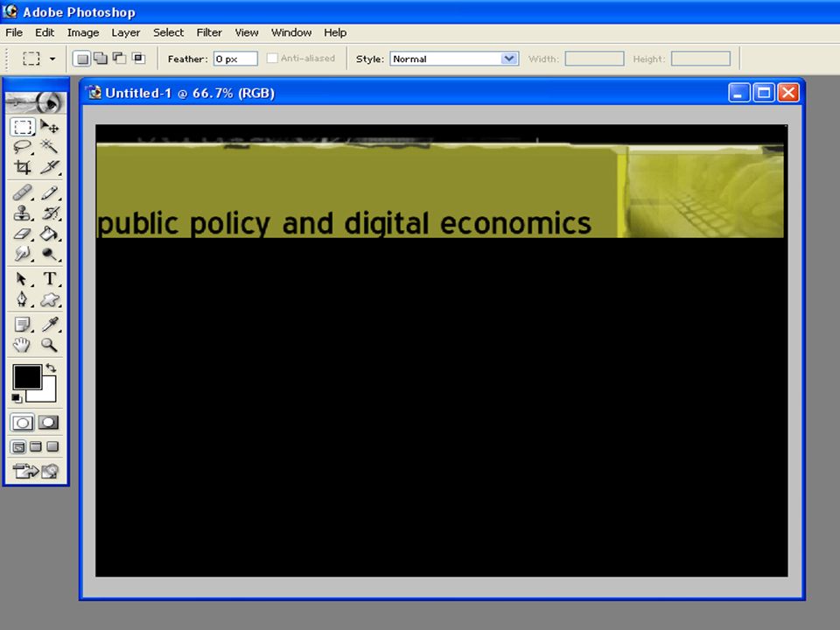Select the Lasso tool
The width and height of the screenshot is (840, 630).
click(23, 147)
